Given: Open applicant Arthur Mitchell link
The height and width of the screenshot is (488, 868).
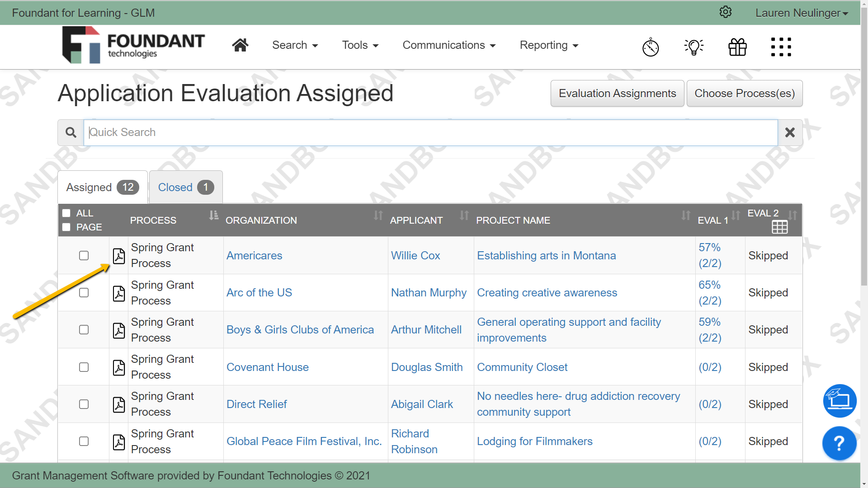Looking at the screenshot, I should (426, 329).
